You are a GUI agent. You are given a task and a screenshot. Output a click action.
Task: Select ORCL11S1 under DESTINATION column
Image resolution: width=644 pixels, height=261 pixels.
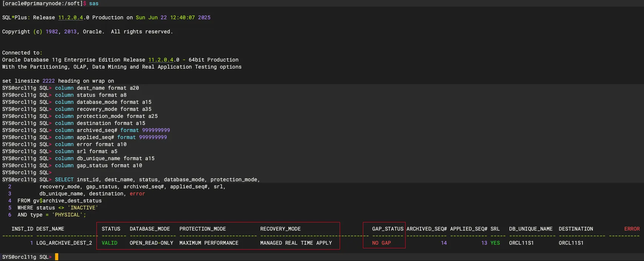click(571, 243)
